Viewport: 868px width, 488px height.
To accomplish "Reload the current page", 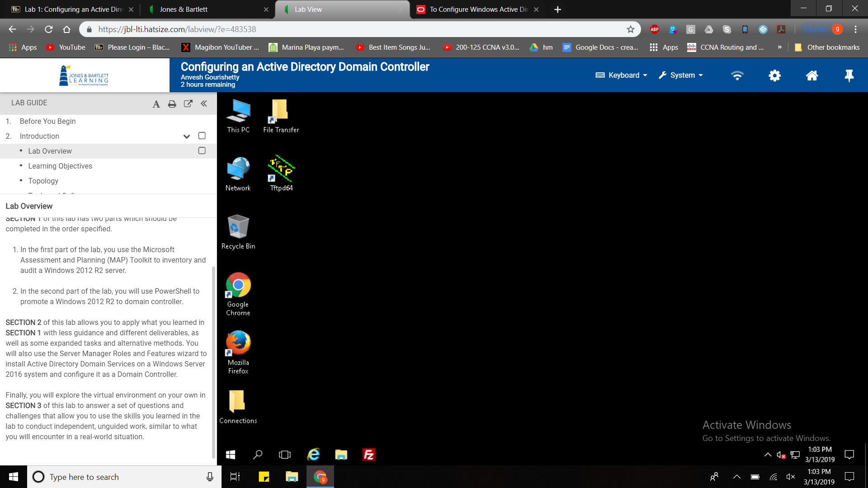I will tap(48, 29).
